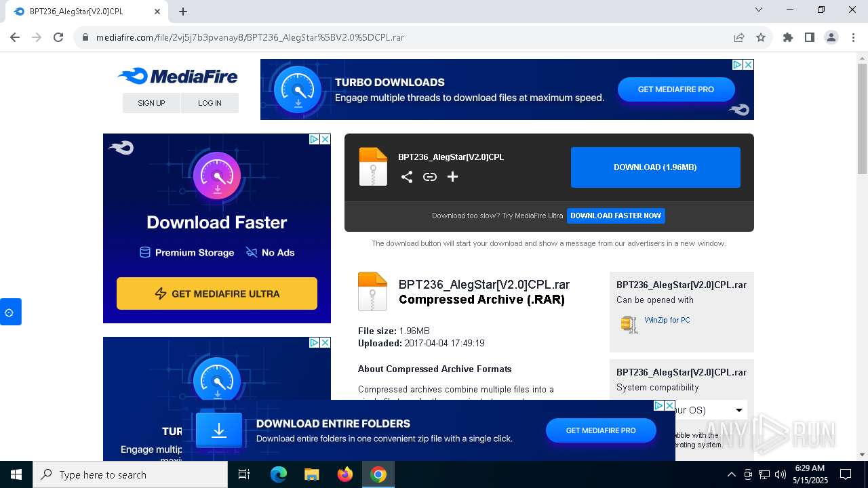The image size is (868, 488).
Task: Click the 'File size: 1.96MB' text
Action: coord(394,331)
